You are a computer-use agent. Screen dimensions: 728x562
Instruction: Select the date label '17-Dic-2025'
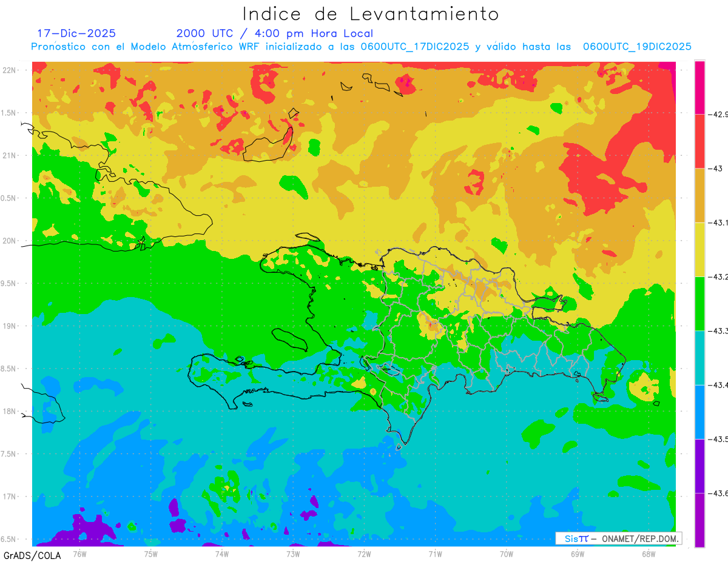[x=76, y=33]
